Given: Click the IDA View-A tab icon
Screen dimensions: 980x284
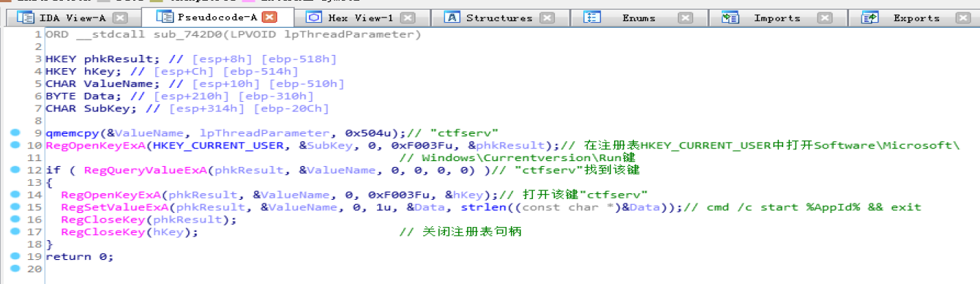Looking at the screenshot, I should (x=26, y=18).
